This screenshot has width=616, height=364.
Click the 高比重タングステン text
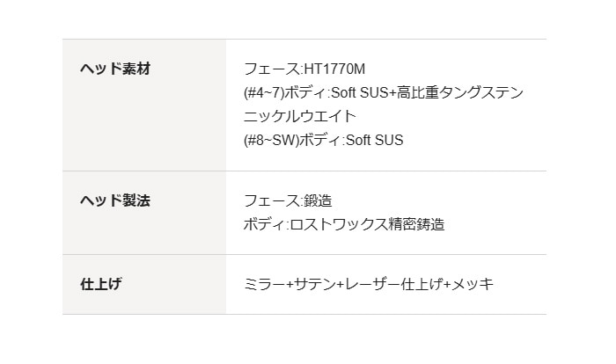[460, 92]
